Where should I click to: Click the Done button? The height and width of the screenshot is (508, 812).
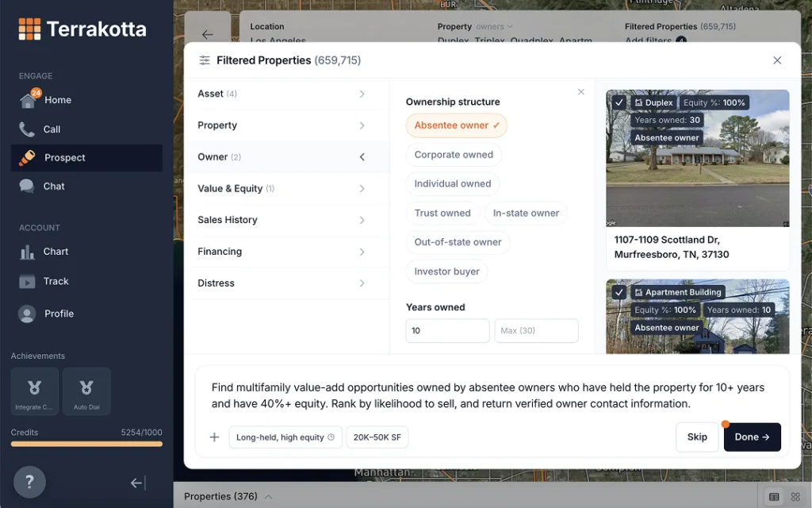(x=752, y=437)
